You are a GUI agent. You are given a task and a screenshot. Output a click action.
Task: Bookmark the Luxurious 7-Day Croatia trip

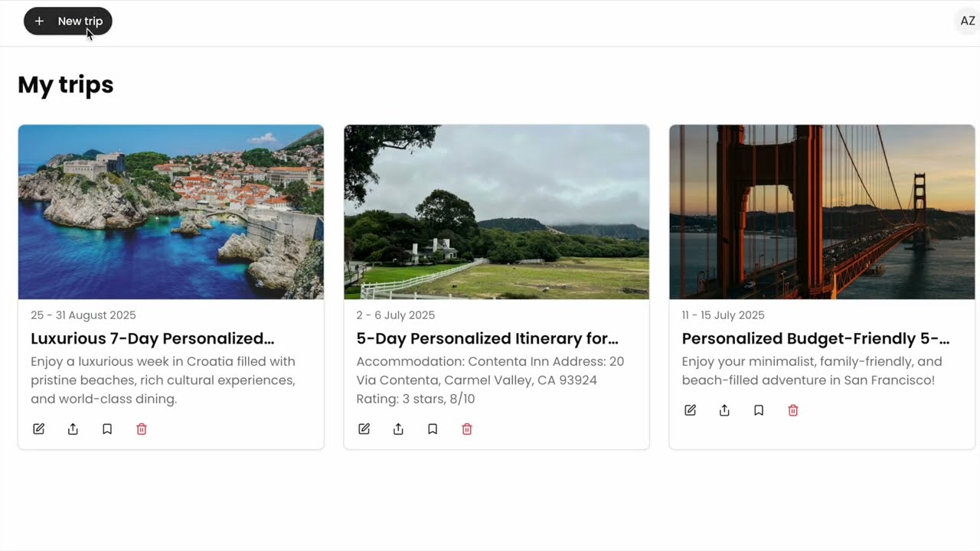107,429
